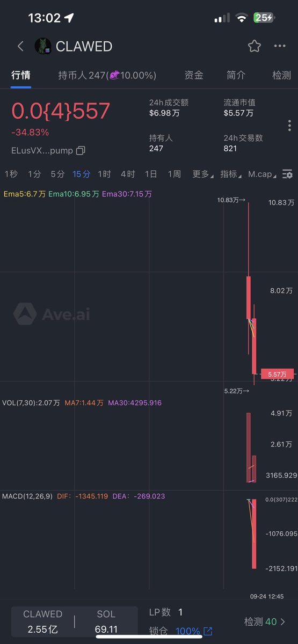This screenshot has width=298, height=644.
Task: Tap the back arrow next to CLAWED
Action: pyautogui.click(x=20, y=46)
